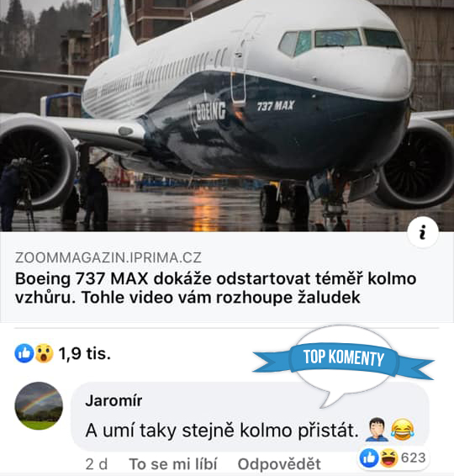Open the Boeing 737 MAX article headline
Viewport: 454px width, 476px height.
[x=215, y=288]
